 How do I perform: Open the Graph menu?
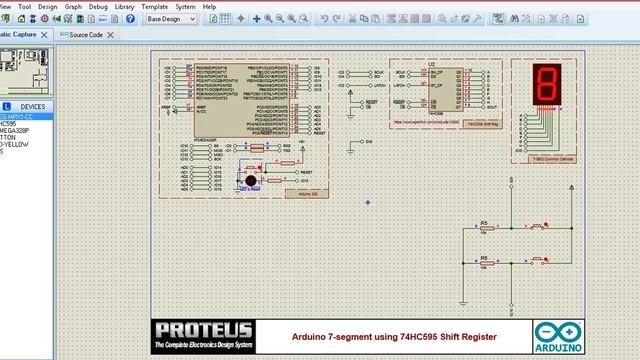pos(73,7)
